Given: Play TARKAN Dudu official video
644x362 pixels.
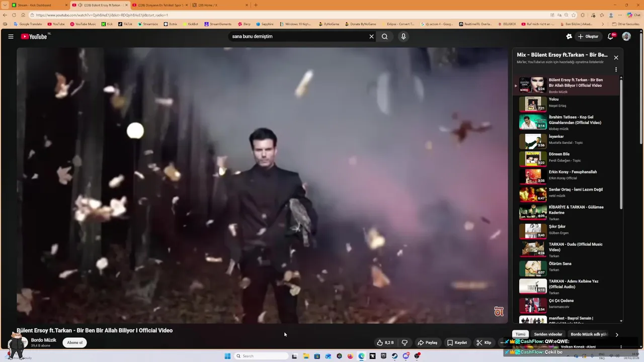Looking at the screenshot, I should click(568, 249).
